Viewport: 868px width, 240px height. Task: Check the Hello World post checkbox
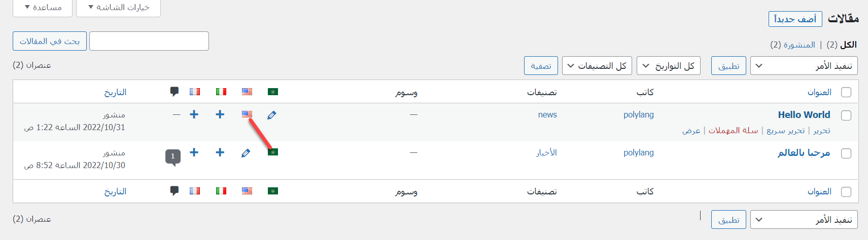tap(846, 115)
